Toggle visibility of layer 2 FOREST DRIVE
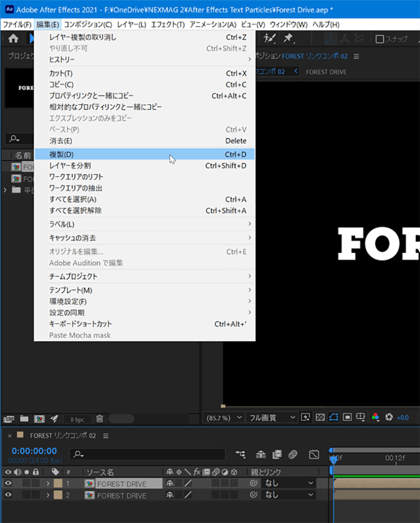This screenshot has height=523, width=420. tap(8, 495)
